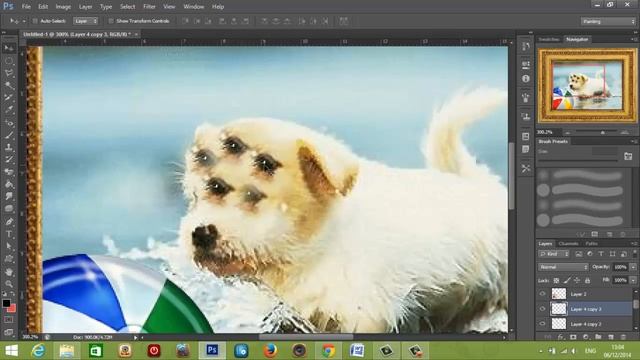This screenshot has width=640, height=360.
Task: Hide Layer 4 copy 3 visibility eye
Action: 542,309
